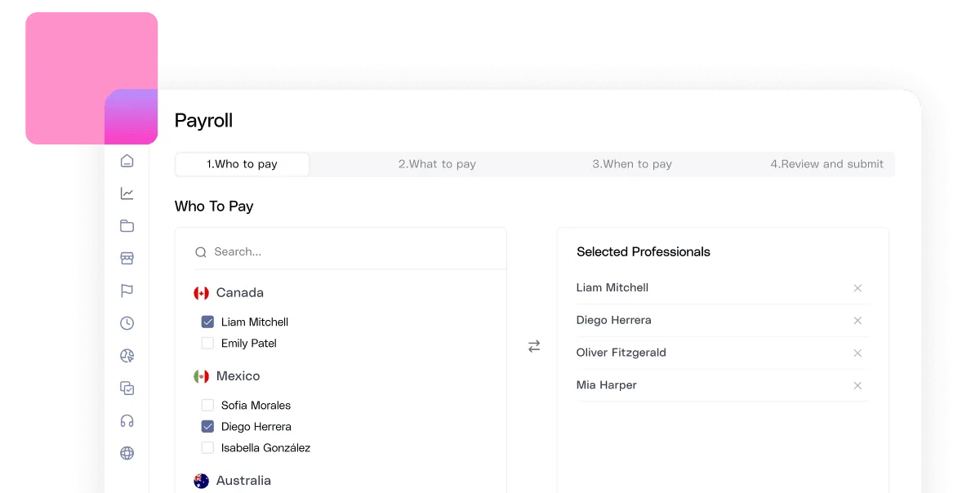Open the storefront icon in sidebar
The image size is (980, 493).
[127, 258]
